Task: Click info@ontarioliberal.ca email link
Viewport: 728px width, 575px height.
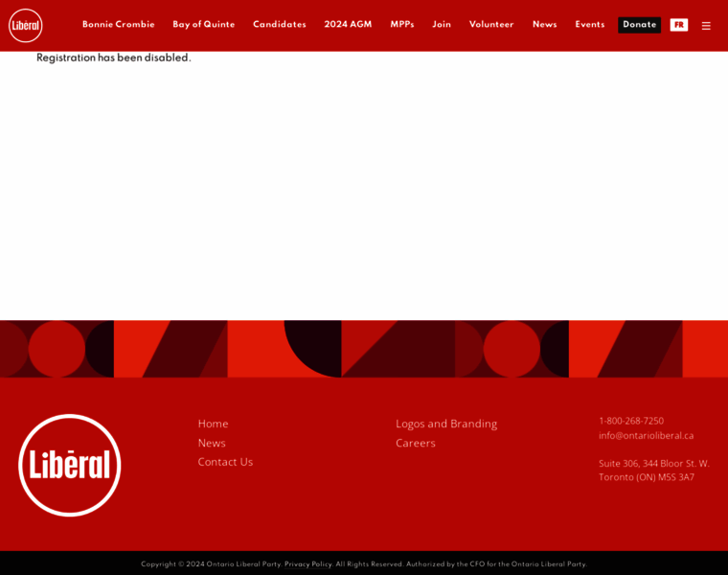Action: [x=646, y=436]
